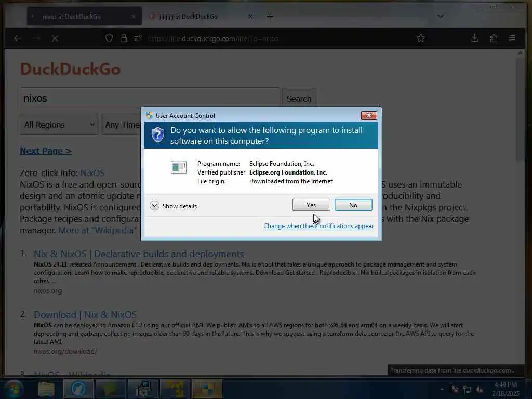Click the scrollbar up arrow
532x399 pixels.
520,53
